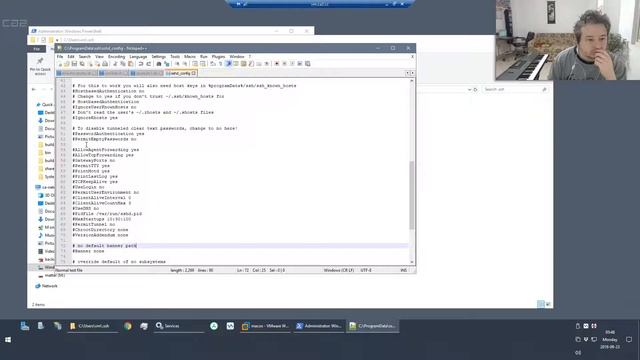
Task: Click the Folder as Workspace toolbar icon
Action: click(x=258, y=64)
